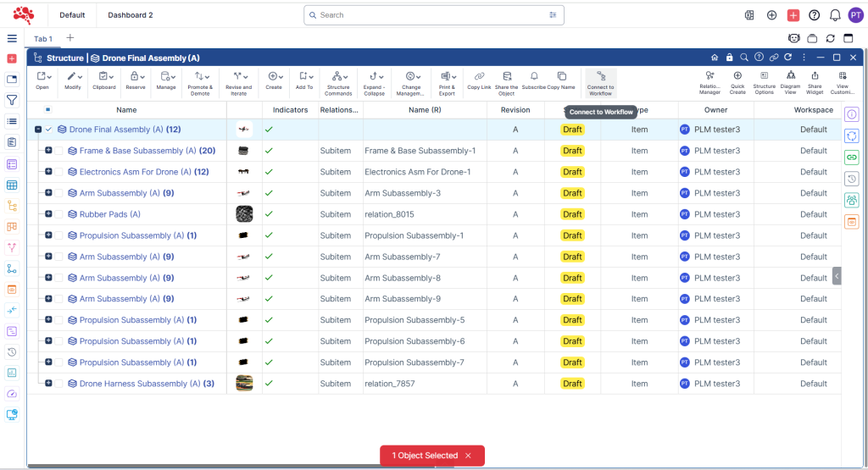Click the Subscribe bell icon in toolbar
Image resolution: width=868 pixels, height=470 pixels.
point(534,77)
